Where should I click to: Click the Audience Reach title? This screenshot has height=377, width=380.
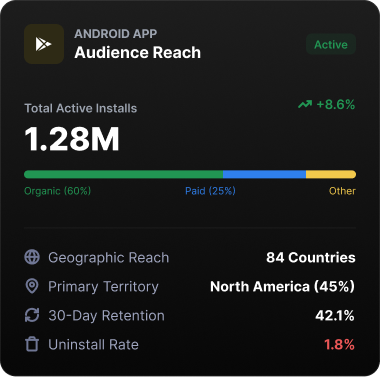pyautogui.click(x=138, y=53)
